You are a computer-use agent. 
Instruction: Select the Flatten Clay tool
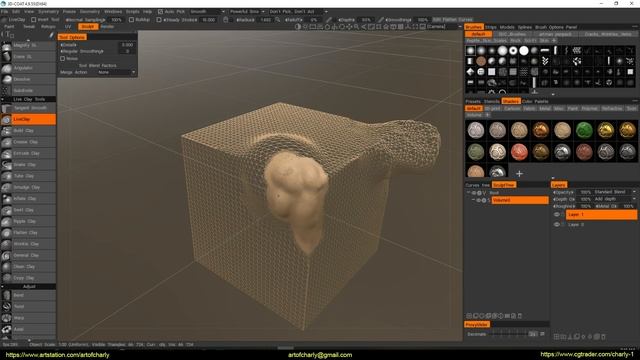28,233
